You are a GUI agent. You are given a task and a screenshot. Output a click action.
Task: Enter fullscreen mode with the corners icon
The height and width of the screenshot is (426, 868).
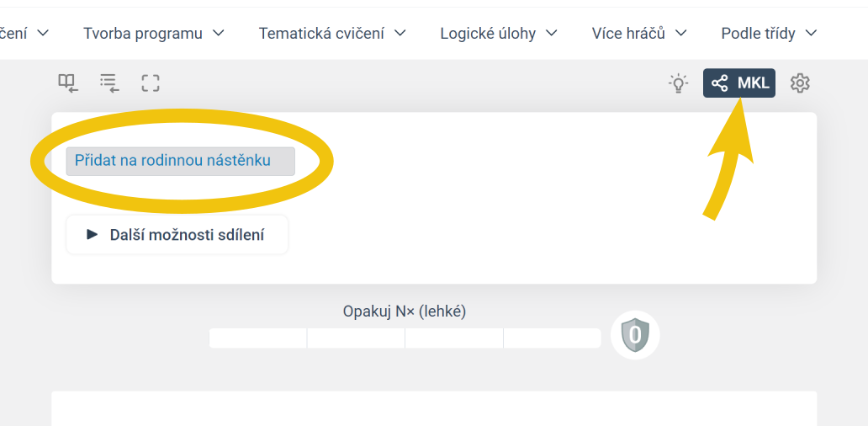coord(151,83)
